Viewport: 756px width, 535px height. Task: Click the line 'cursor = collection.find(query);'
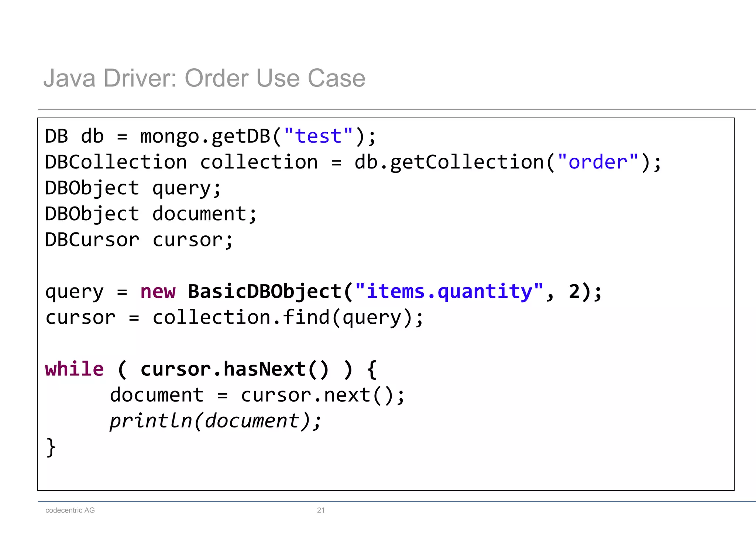[234, 318]
